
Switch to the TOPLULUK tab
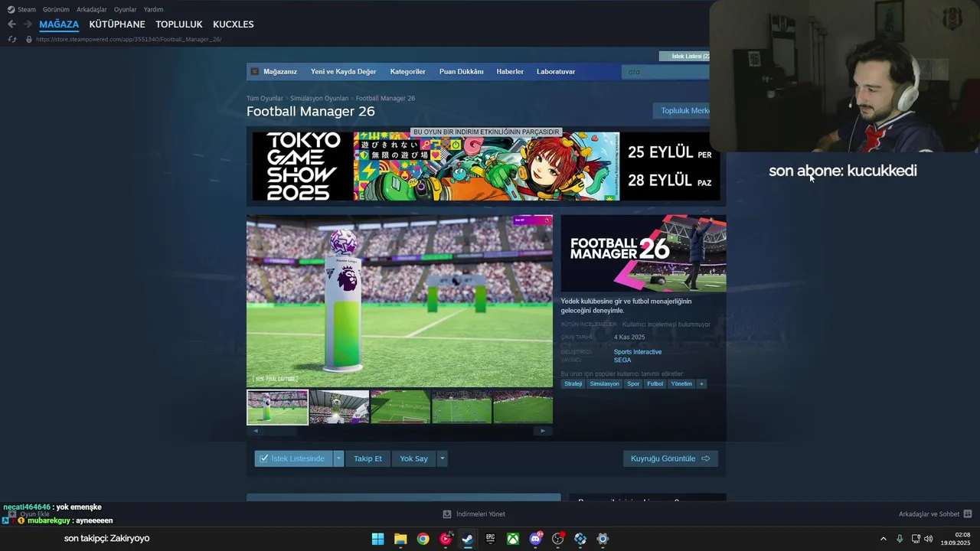pos(179,24)
